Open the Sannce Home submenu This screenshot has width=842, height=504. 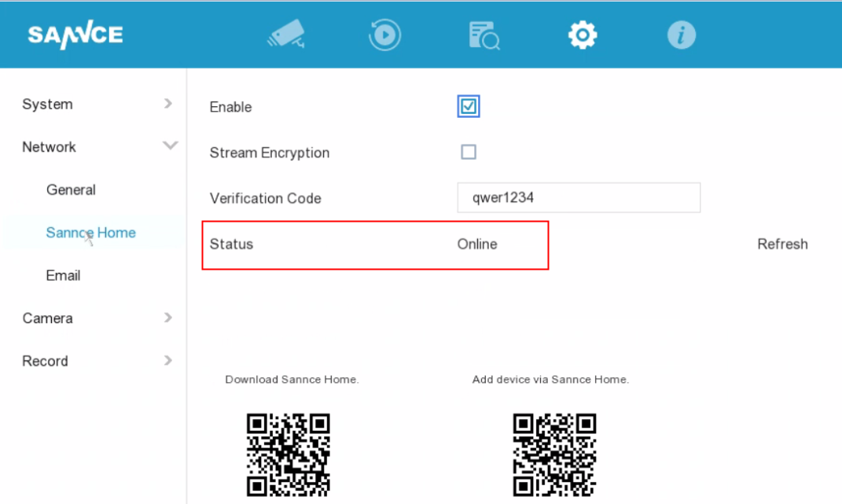click(x=90, y=233)
